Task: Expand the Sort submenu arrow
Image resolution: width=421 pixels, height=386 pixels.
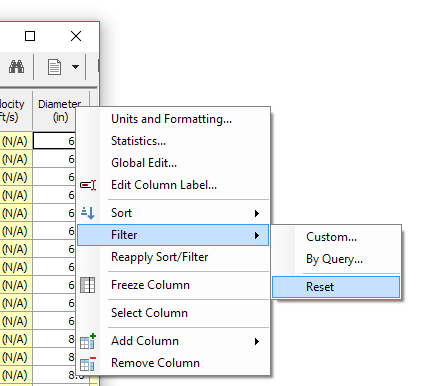Action: [257, 213]
